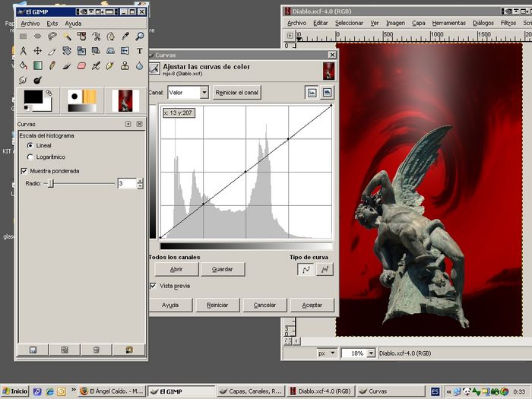Open Archivo menu in El GIMP toolbox
The width and height of the screenshot is (532, 399).
tap(30, 24)
